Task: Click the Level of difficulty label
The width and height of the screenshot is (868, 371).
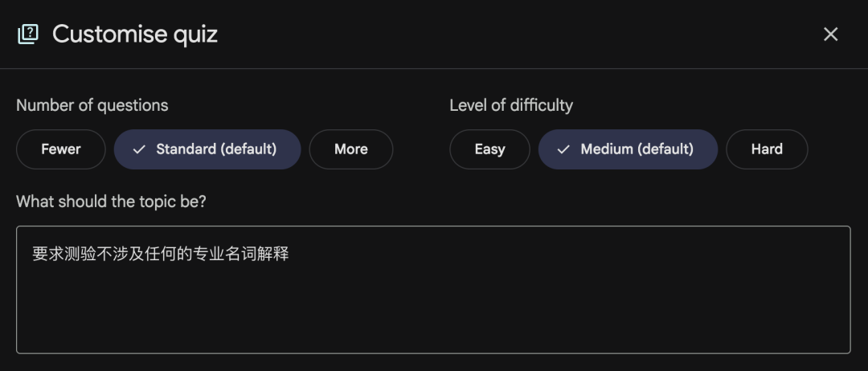Action: coord(511,105)
